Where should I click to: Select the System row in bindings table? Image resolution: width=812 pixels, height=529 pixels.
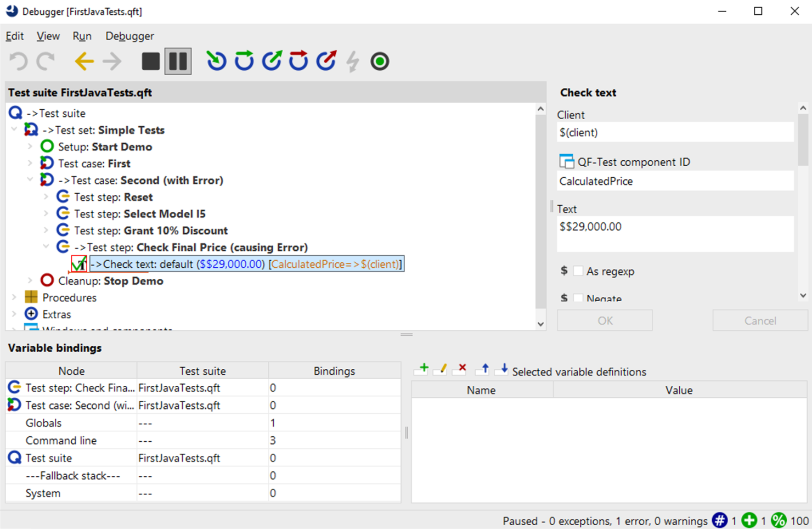point(203,493)
